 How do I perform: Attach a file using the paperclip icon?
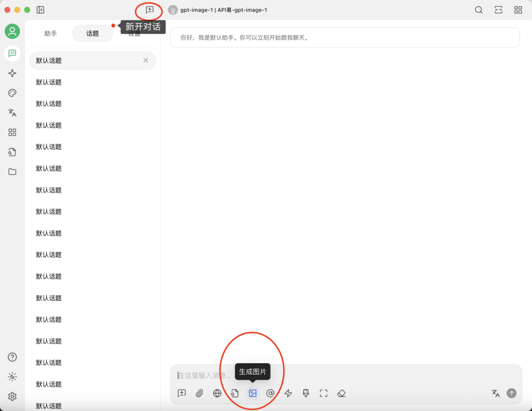199,393
